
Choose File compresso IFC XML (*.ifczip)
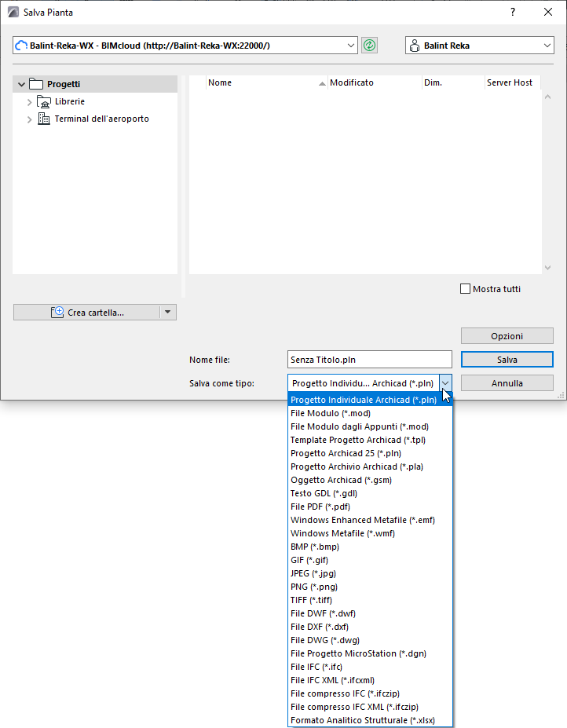[370, 707]
